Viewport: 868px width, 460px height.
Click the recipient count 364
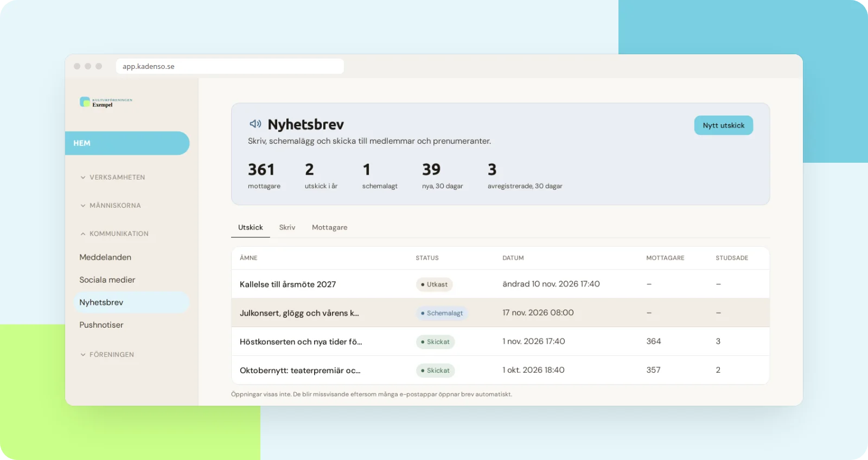[x=654, y=341]
